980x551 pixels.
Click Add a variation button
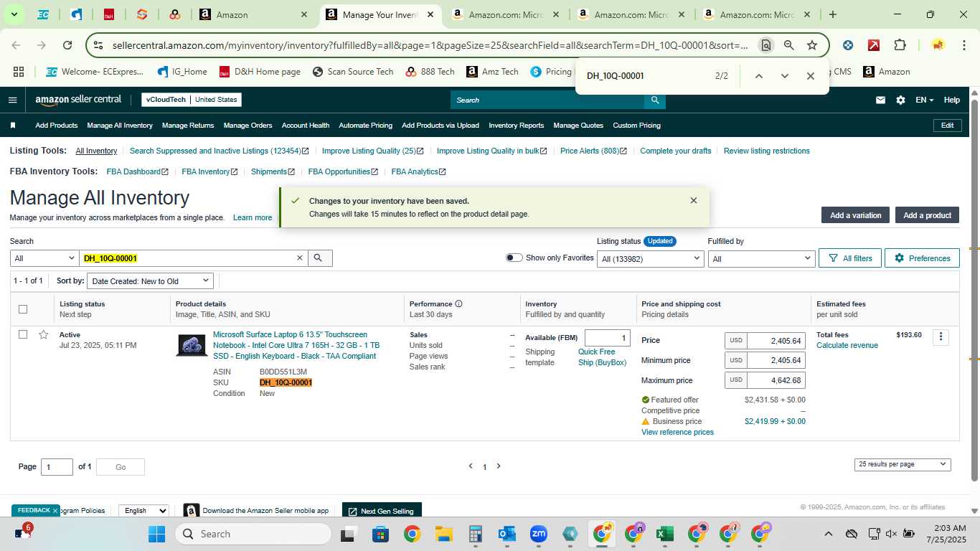pos(855,215)
